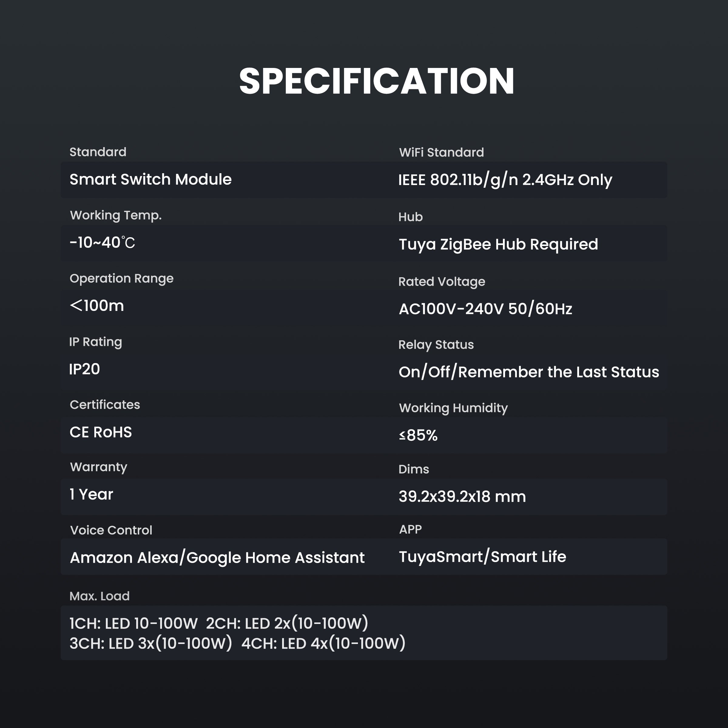This screenshot has height=728, width=728.
Task: Click the Max. Load label
Action: [99, 596]
